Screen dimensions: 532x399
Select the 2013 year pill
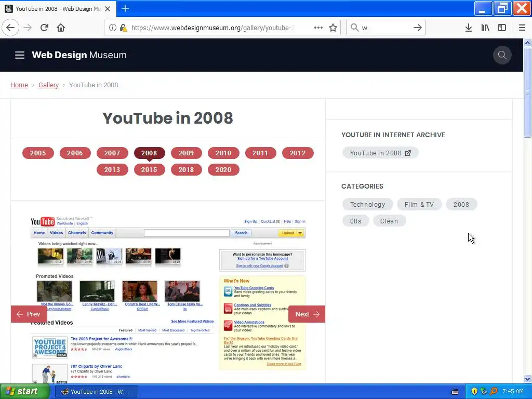(x=112, y=170)
